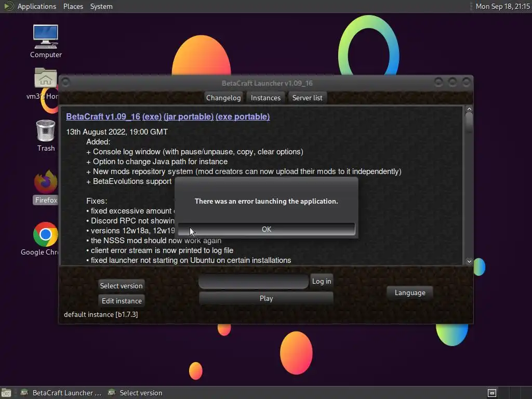The image size is (532, 399).
Task: Click the changelog scrollbar up arrow
Action: point(469,109)
